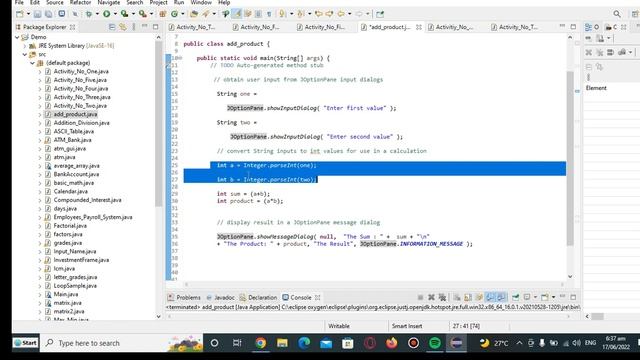Open the Navigate menu
The height and width of the screenshot is (360, 640).
pyautogui.click(x=109, y=2)
